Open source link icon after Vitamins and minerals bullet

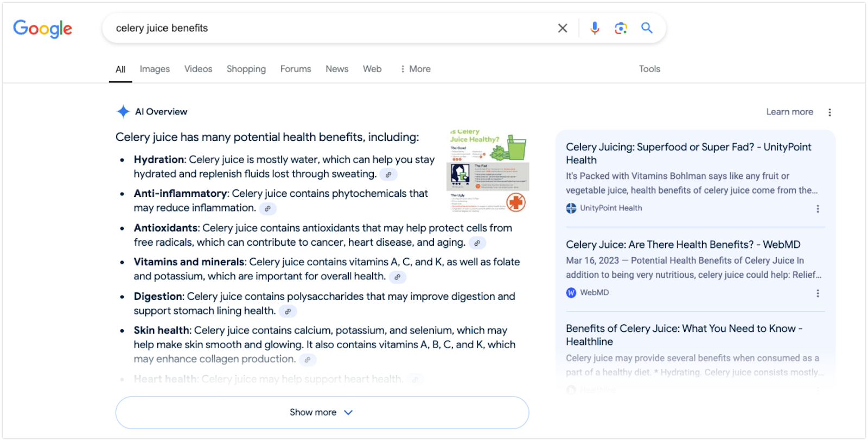click(x=398, y=277)
